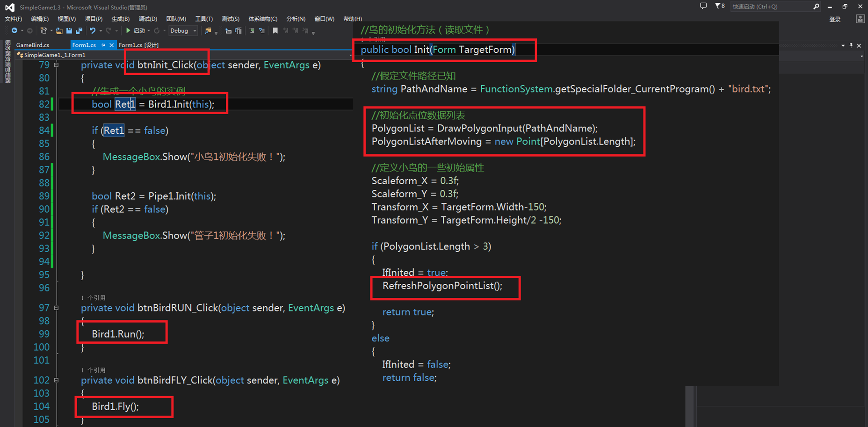The image size is (868, 427).
Task: Open the 体系结构(C) menu
Action: click(x=263, y=19)
